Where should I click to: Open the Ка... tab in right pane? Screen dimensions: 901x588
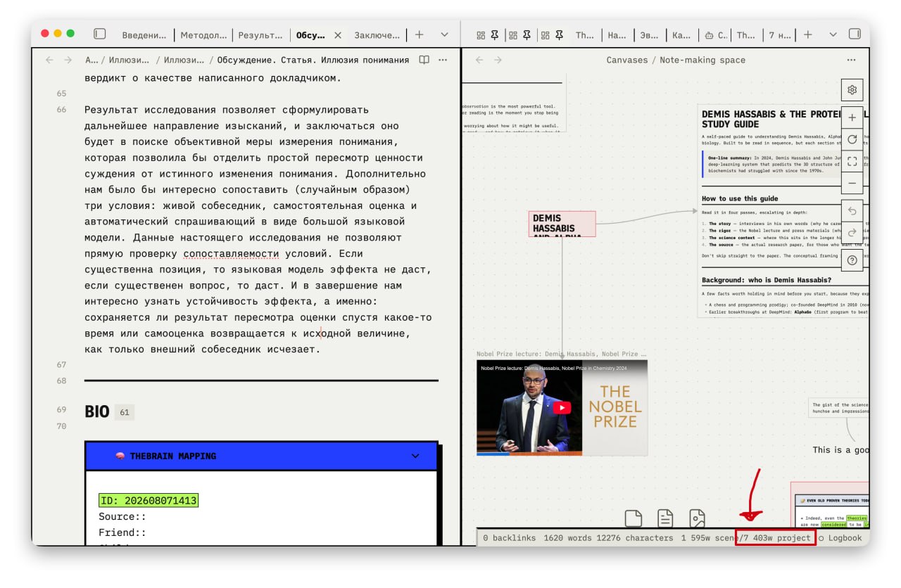(681, 34)
